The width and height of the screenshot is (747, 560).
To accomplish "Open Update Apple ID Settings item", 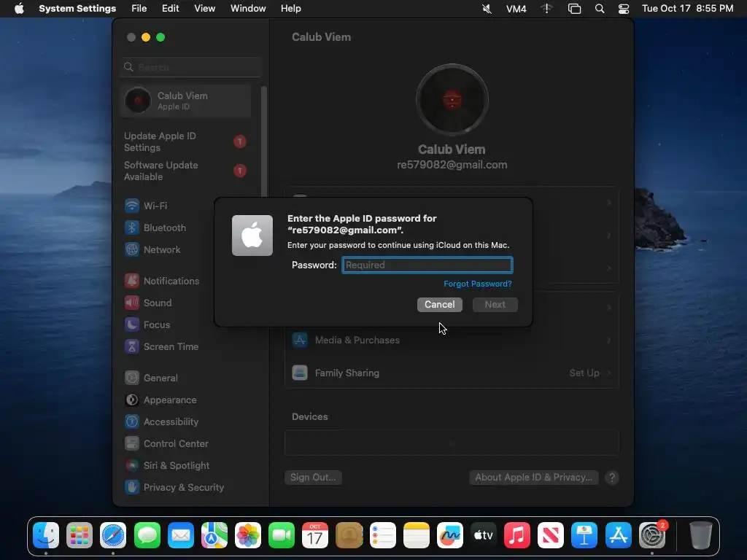I will click(186, 142).
